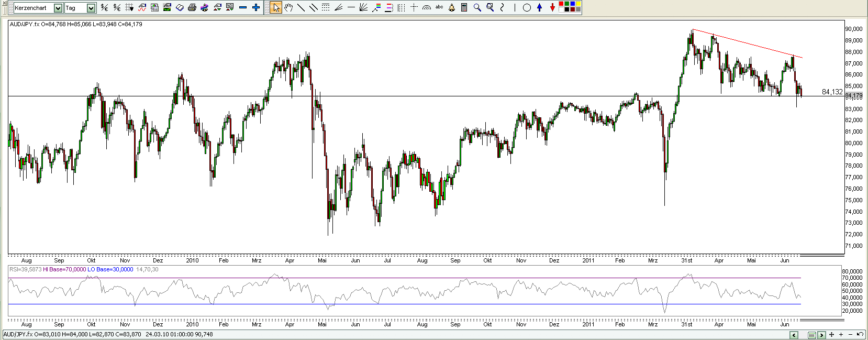Viewport: 868px width, 340px height.
Task: Click the current price tag 84,179
Action: (853, 96)
